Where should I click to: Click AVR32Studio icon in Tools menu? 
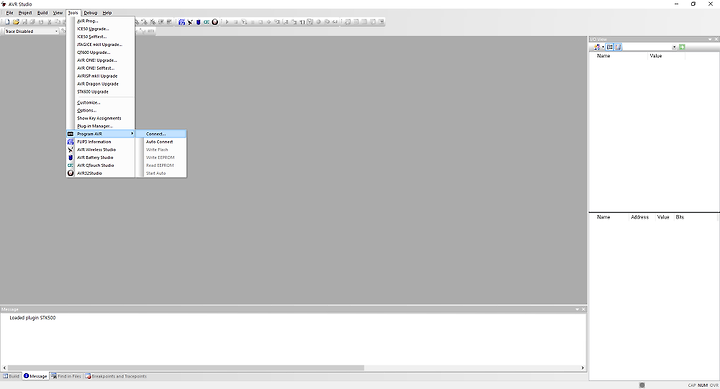pos(70,173)
